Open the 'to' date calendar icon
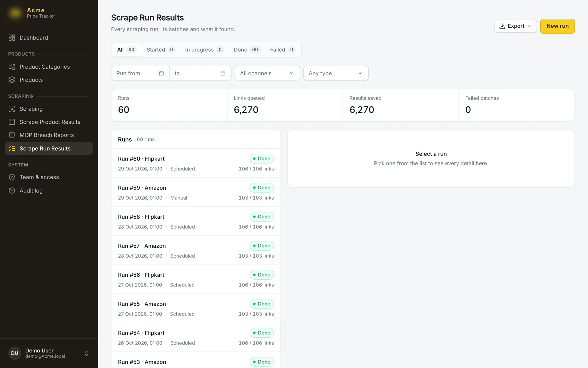Screen dimensions: 588x368 coord(223,73)
